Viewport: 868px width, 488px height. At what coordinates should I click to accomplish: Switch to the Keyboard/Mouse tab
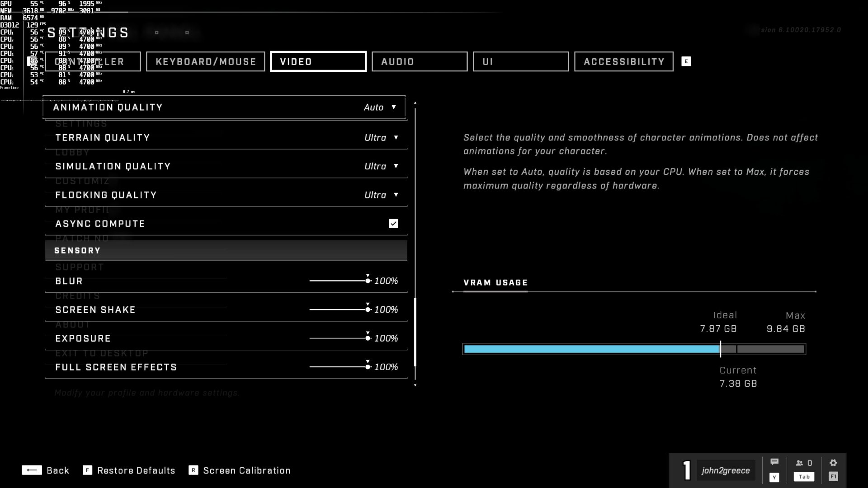206,61
